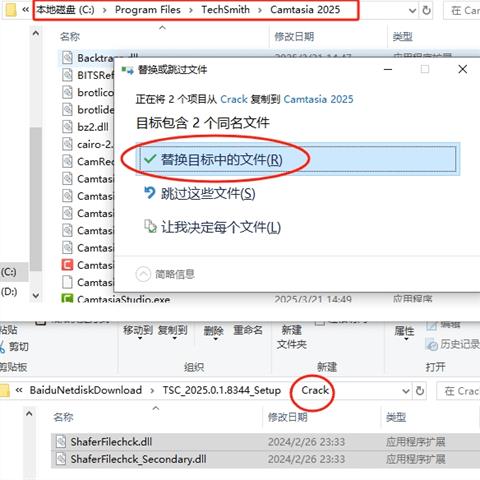Click the red Camtasia application file icon
Screen dimensions: 480x480
pyautogui.click(x=67, y=265)
